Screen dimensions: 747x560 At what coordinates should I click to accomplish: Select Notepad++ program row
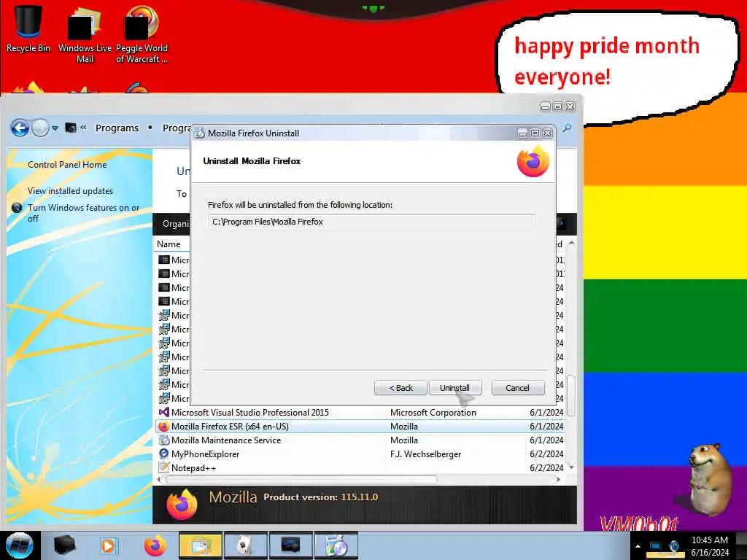point(360,467)
